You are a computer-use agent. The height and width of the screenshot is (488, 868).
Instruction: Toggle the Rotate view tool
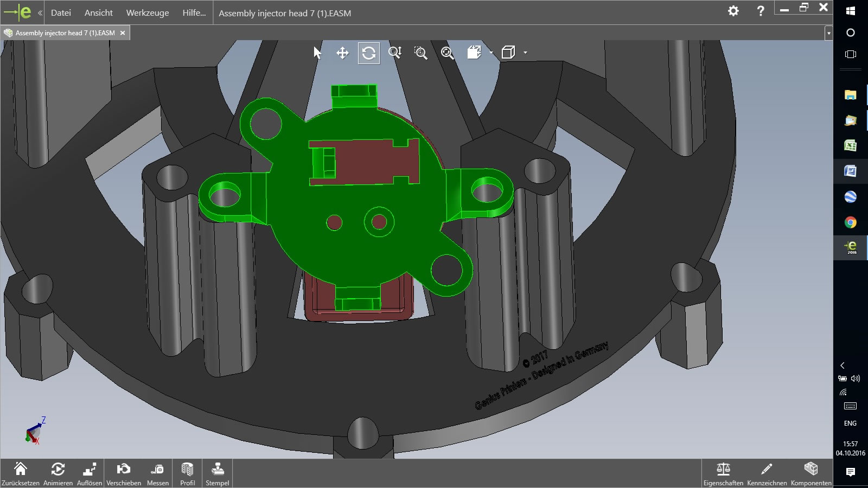(369, 53)
